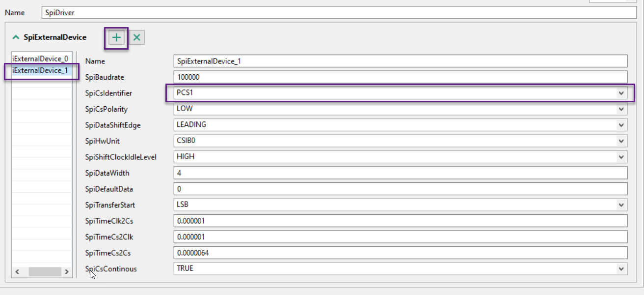Image resolution: width=644 pixels, height=295 pixels.
Task: Click the SpiExternalDevice_1 name field
Action: (x=401, y=61)
